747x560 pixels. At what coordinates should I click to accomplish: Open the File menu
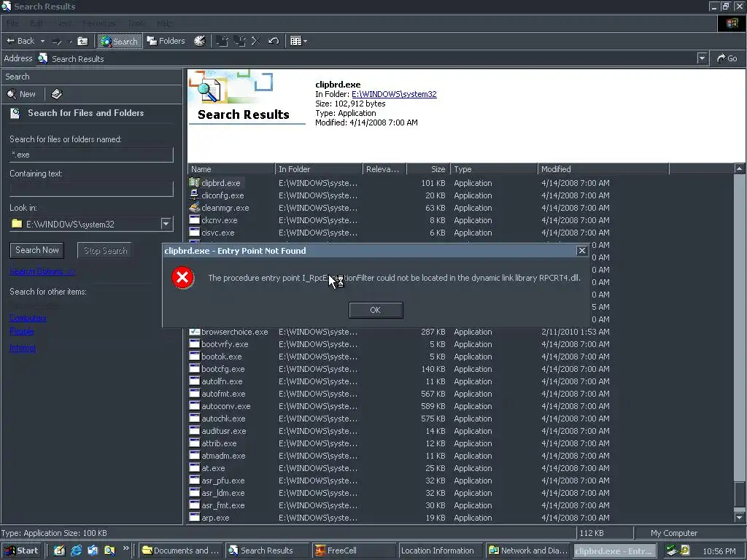click(12, 23)
